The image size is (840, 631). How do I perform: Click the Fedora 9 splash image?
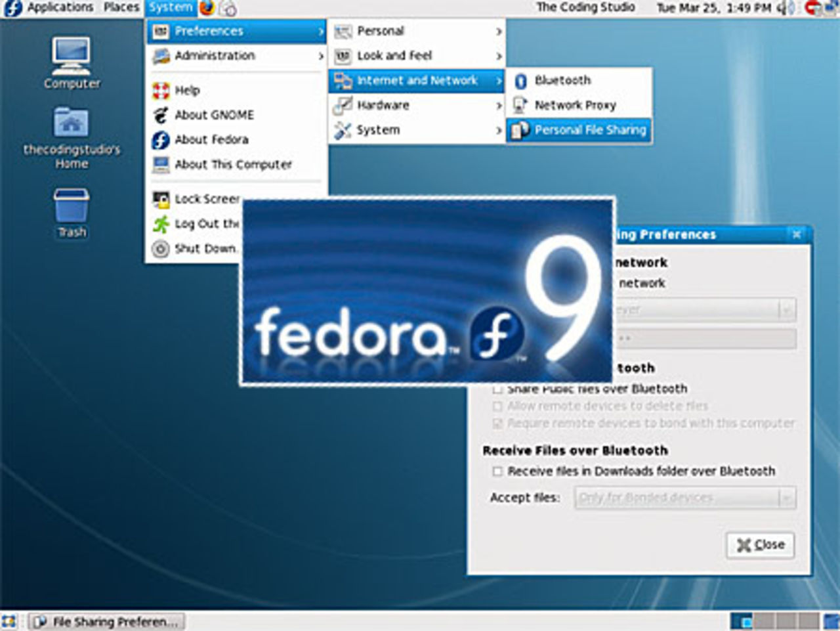pos(428,292)
